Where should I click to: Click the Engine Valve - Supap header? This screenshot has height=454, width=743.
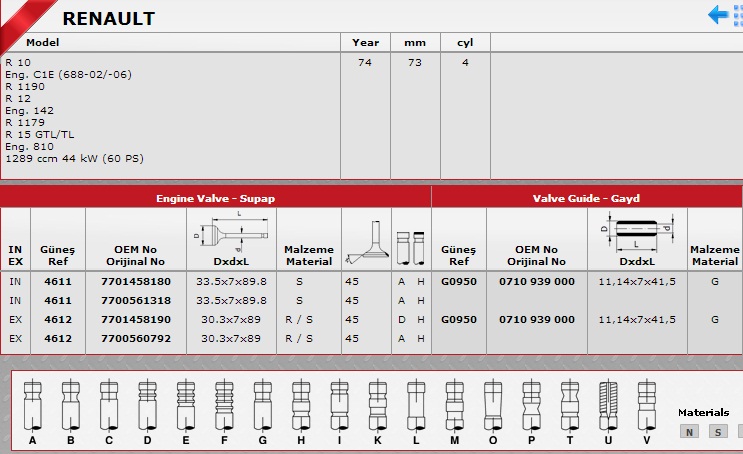215,197
